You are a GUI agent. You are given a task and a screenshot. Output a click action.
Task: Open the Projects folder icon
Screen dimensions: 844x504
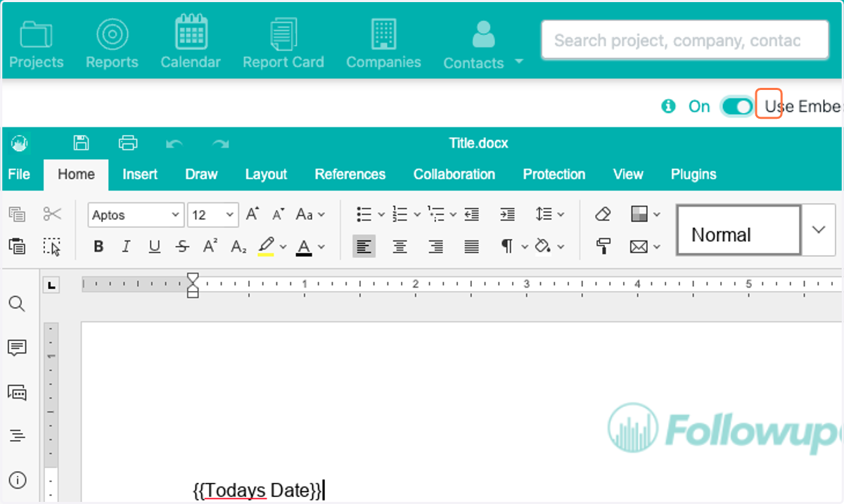coord(36,35)
